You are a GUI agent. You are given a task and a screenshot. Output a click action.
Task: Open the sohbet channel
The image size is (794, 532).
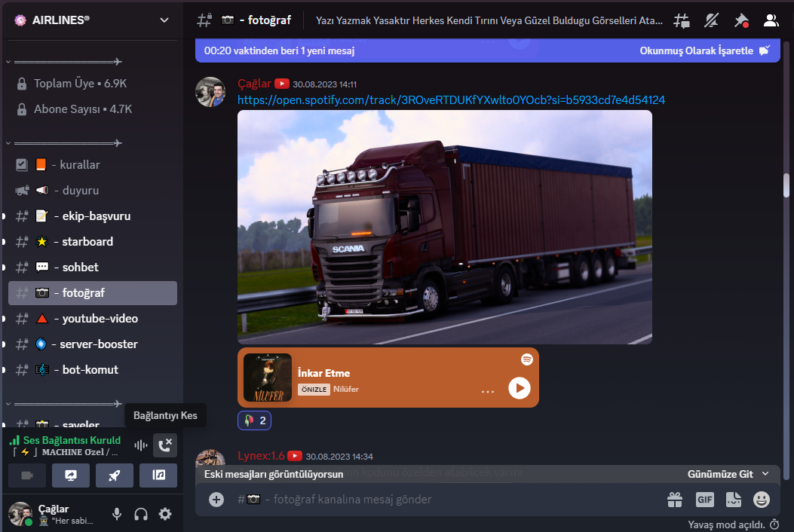[93, 268]
